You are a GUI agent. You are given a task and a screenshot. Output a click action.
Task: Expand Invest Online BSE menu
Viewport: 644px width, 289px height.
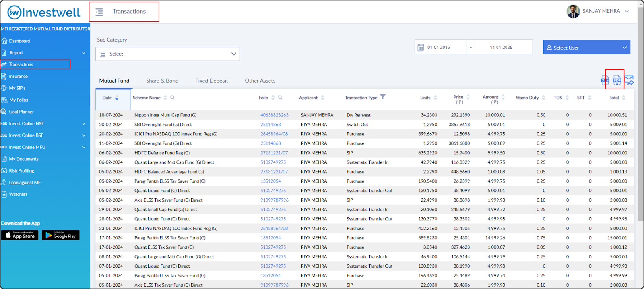coord(84,135)
